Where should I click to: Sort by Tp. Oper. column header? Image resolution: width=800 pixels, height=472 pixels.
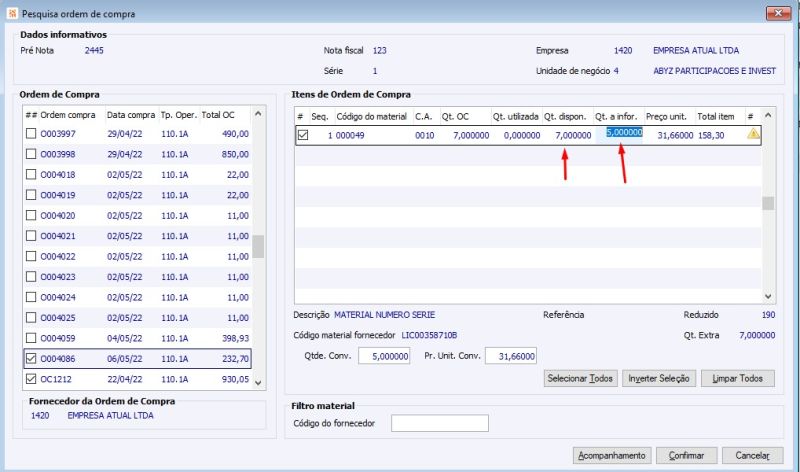pos(179,115)
